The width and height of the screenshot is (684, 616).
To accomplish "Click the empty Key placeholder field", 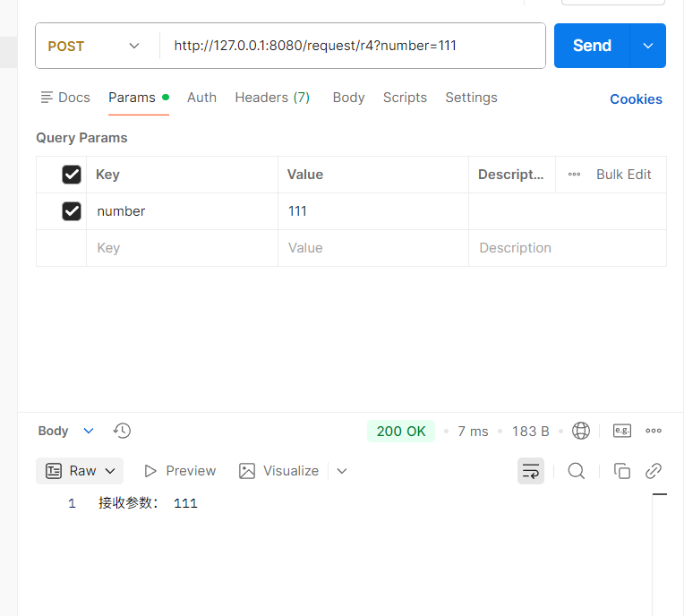I will 183,248.
